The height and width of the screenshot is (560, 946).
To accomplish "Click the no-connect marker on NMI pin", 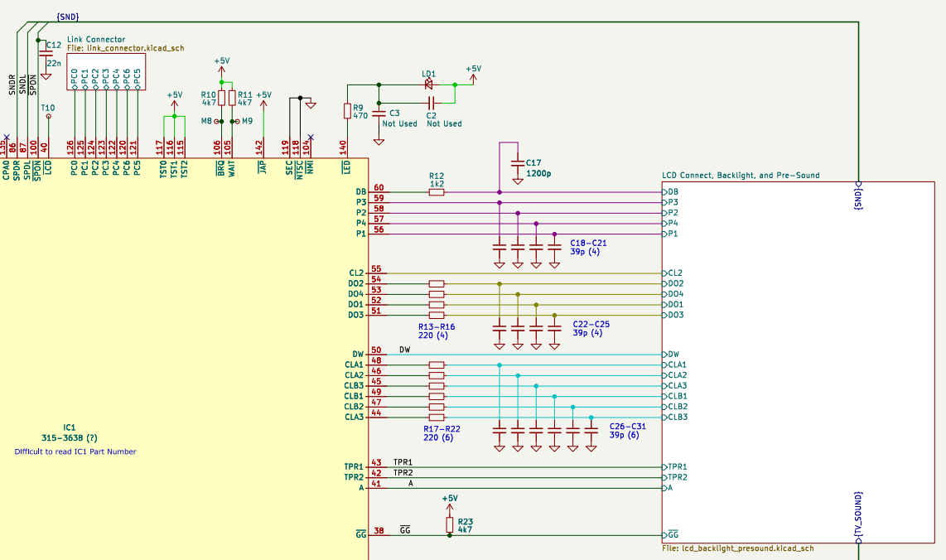I will click(311, 137).
